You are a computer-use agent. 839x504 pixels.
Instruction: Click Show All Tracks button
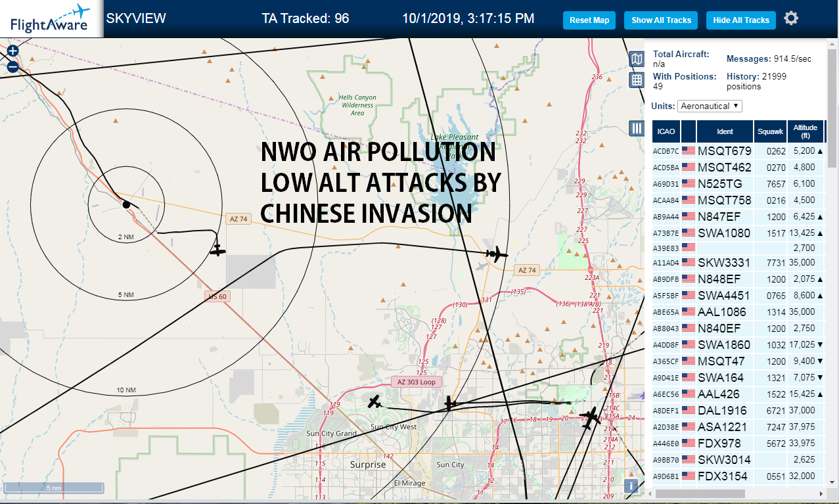(661, 20)
